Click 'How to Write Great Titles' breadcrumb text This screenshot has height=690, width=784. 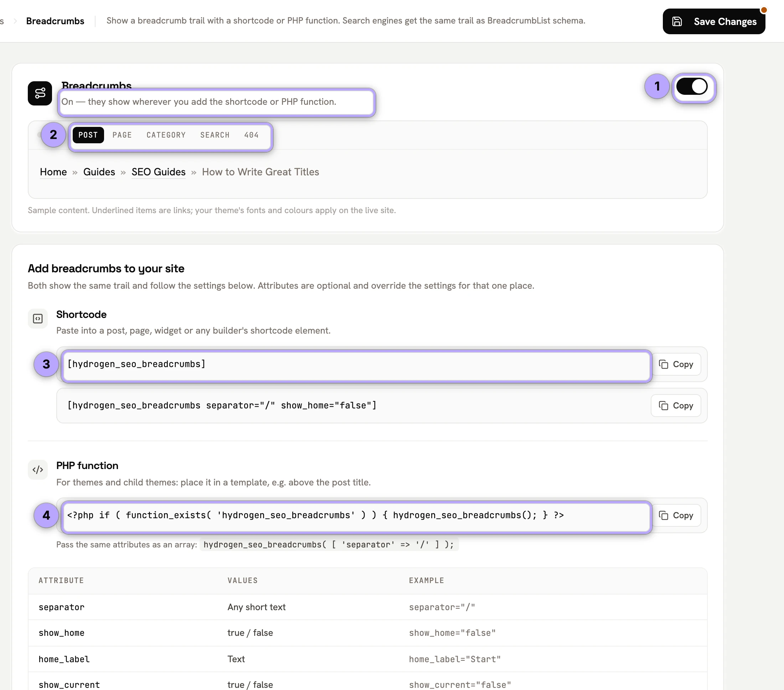coord(261,172)
